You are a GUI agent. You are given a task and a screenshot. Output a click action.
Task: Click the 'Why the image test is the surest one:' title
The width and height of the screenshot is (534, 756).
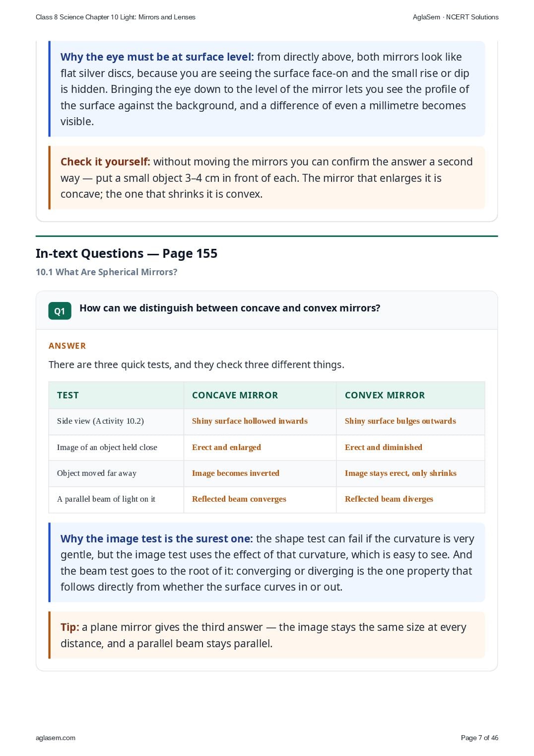click(x=157, y=539)
